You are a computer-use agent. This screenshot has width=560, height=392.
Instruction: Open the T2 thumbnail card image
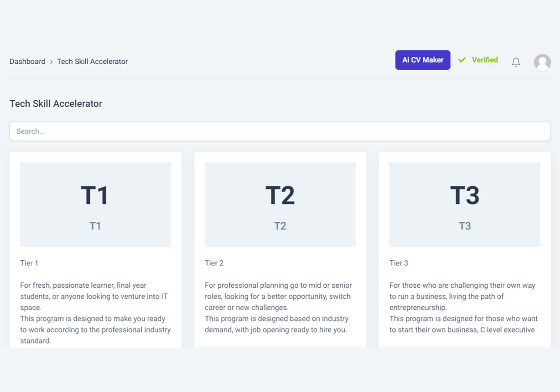pos(280,205)
